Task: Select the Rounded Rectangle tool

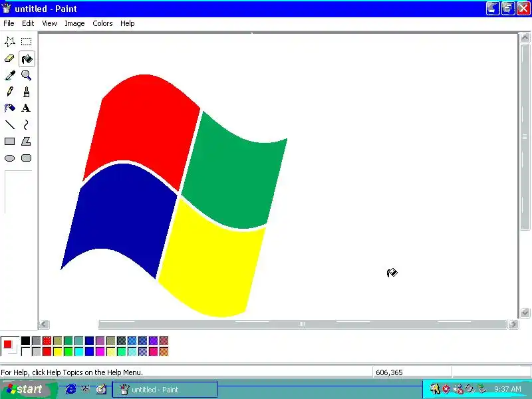Action: pyautogui.click(x=26, y=158)
